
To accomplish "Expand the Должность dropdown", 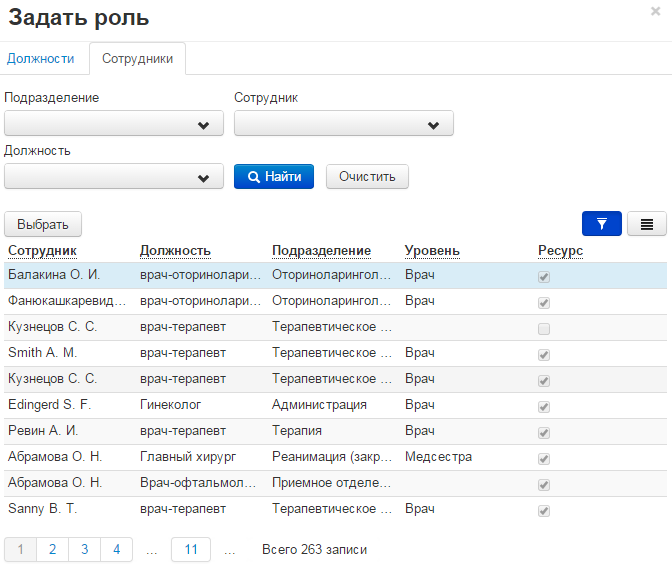I will (114, 176).
